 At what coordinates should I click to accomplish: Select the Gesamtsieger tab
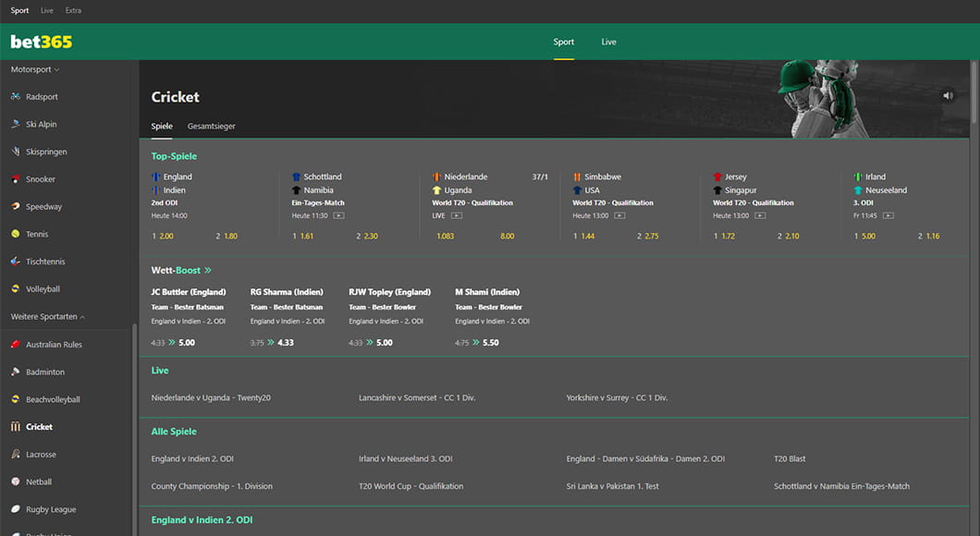(x=211, y=127)
